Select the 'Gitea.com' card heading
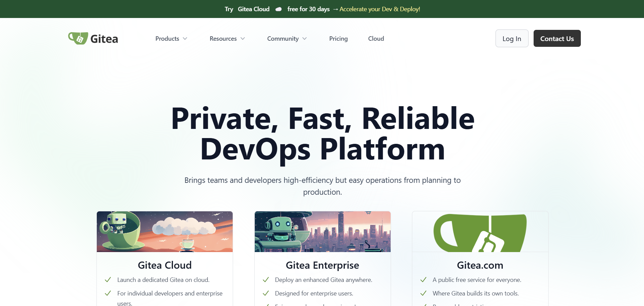 pos(480,265)
